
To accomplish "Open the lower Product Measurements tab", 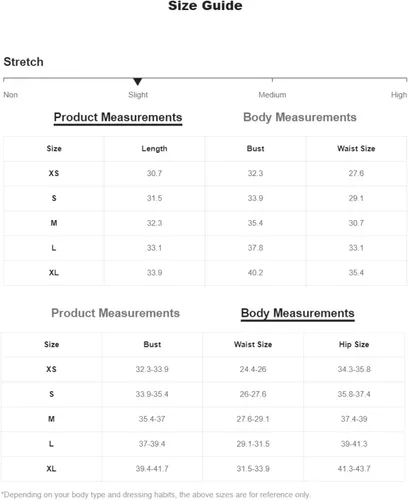I will click(115, 313).
